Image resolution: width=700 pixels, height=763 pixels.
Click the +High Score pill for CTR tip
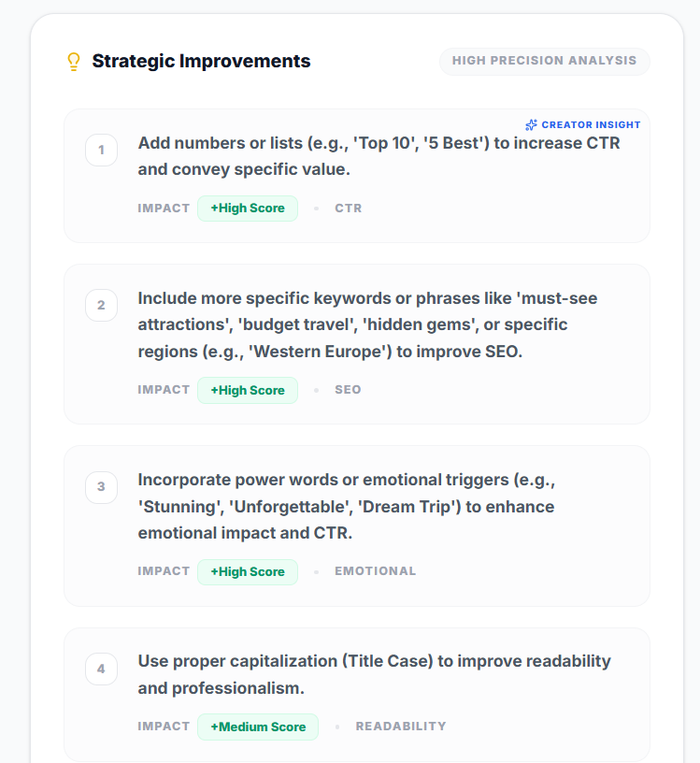tap(248, 209)
